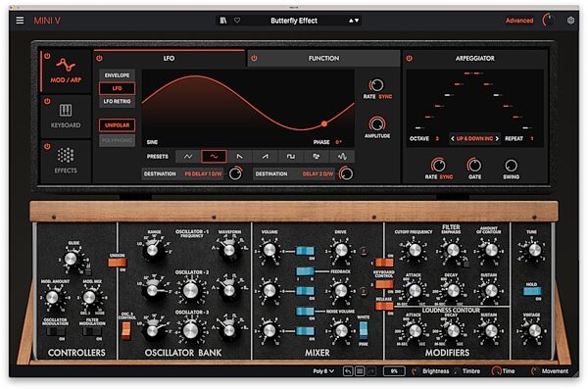Toggle LFO rate SYNC
Viewport: 588px width, 389px height.
pos(385,97)
